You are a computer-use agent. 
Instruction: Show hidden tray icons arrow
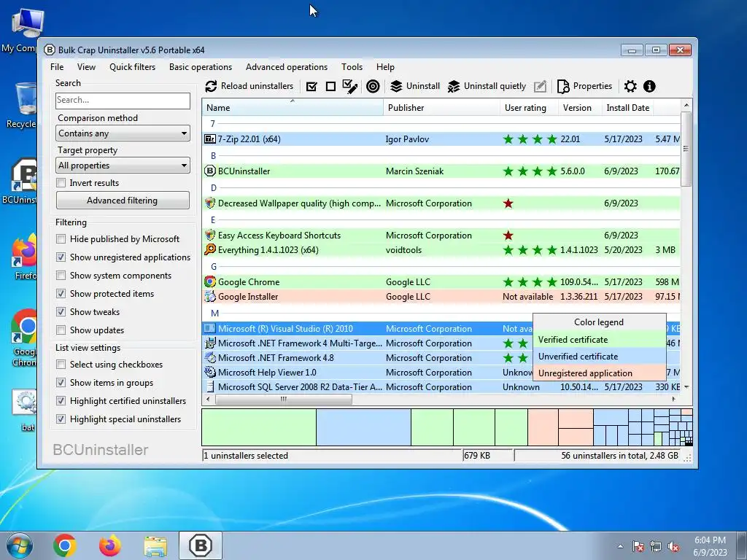(620, 547)
